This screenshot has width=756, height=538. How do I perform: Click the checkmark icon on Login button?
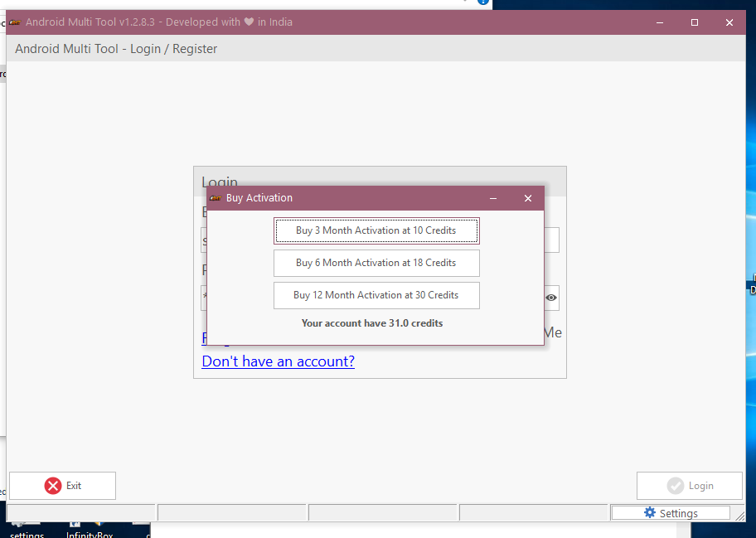[675, 486]
